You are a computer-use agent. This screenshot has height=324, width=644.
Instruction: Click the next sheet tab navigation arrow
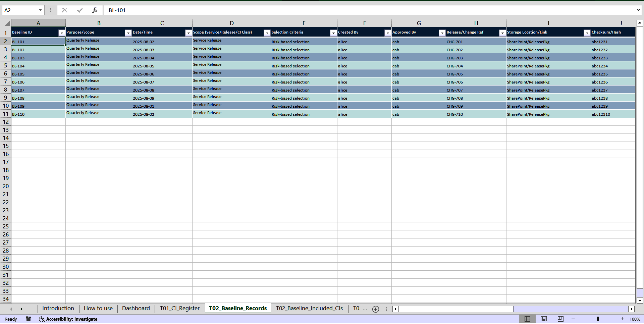21,309
